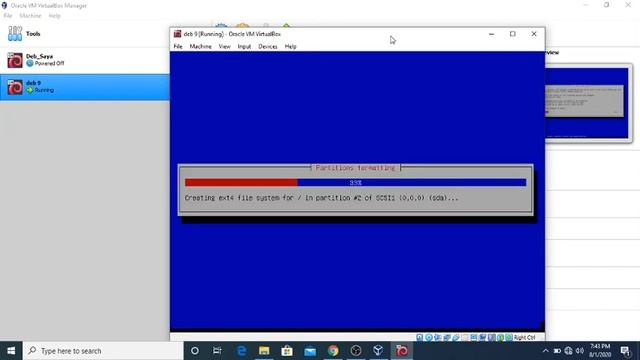Open the Action Center notifications
The width and height of the screenshot is (640, 360).
pos(625,351)
